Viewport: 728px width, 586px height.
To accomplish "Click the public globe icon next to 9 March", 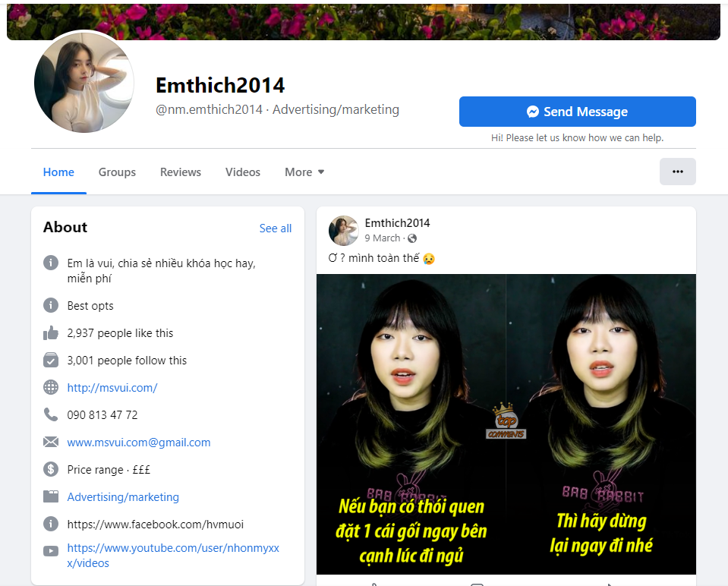I will coord(412,238).
